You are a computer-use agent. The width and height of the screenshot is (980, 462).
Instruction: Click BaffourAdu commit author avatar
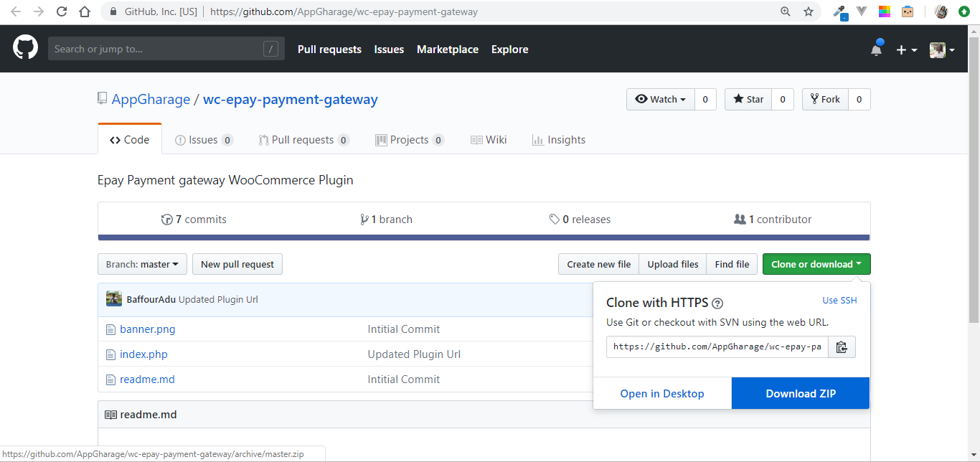point(114,299)
